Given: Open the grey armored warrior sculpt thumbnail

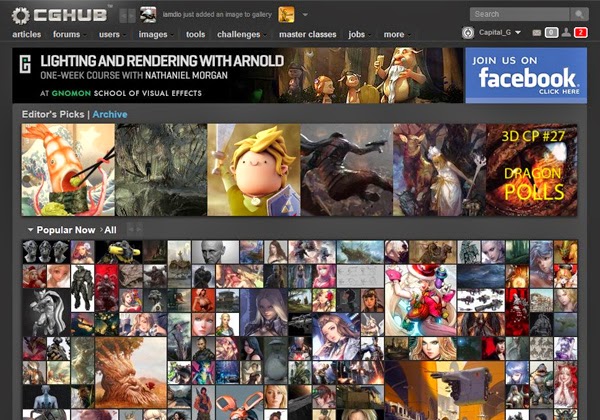Looking at the screenshot, I should (46, 313).
